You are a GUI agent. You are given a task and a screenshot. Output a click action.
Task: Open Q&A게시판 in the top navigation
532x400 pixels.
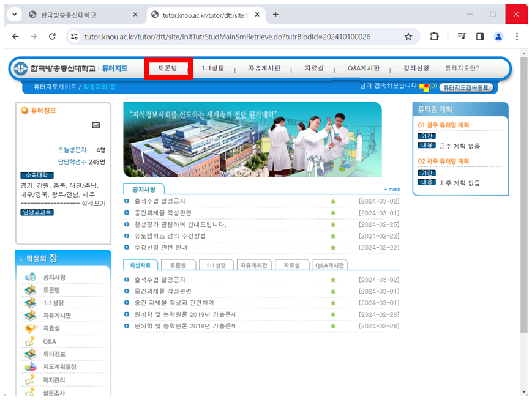(364, 68)
